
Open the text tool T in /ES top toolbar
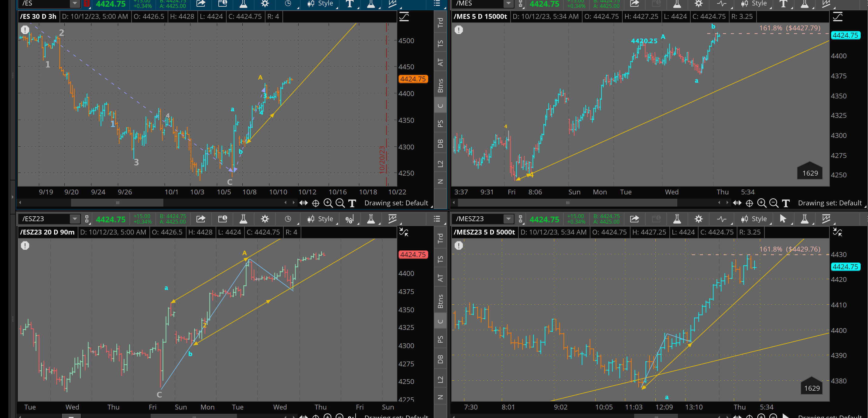pos(350,4)
